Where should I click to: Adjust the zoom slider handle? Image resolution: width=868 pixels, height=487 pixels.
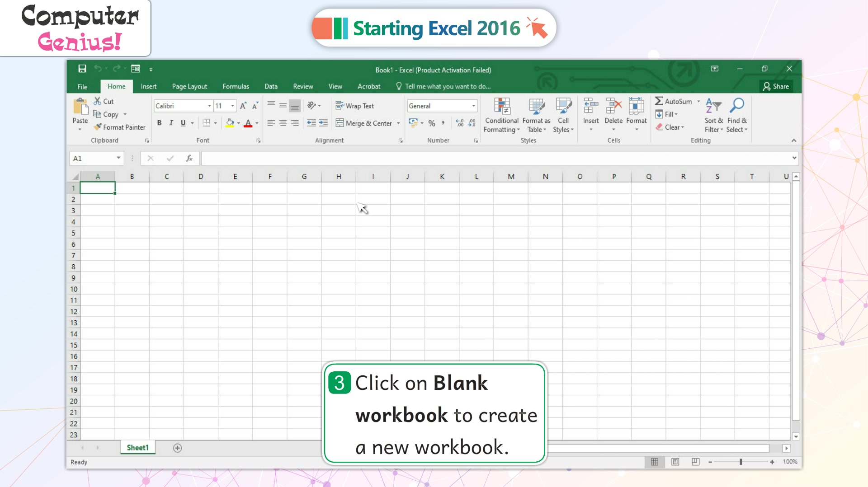click(741, 462)
